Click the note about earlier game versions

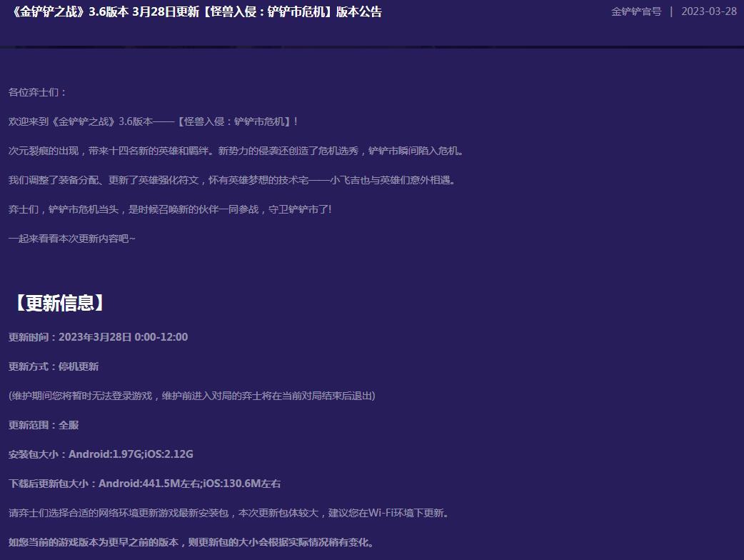pos(189,541)
